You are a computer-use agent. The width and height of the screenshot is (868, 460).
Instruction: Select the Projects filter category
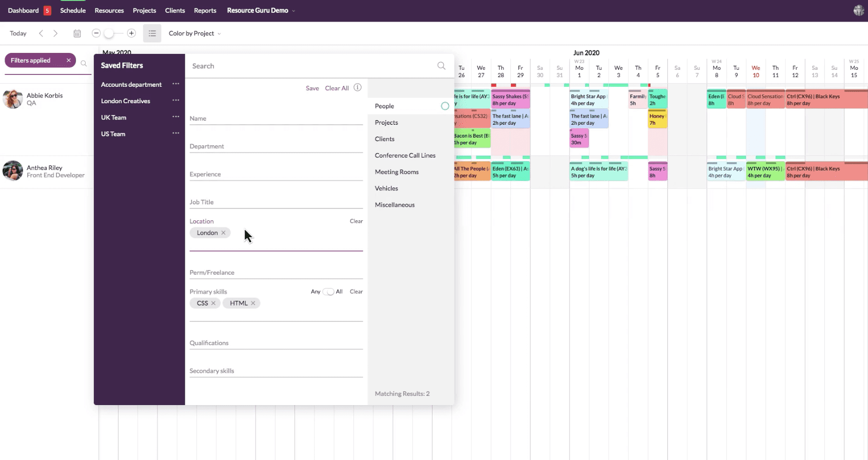386,123
